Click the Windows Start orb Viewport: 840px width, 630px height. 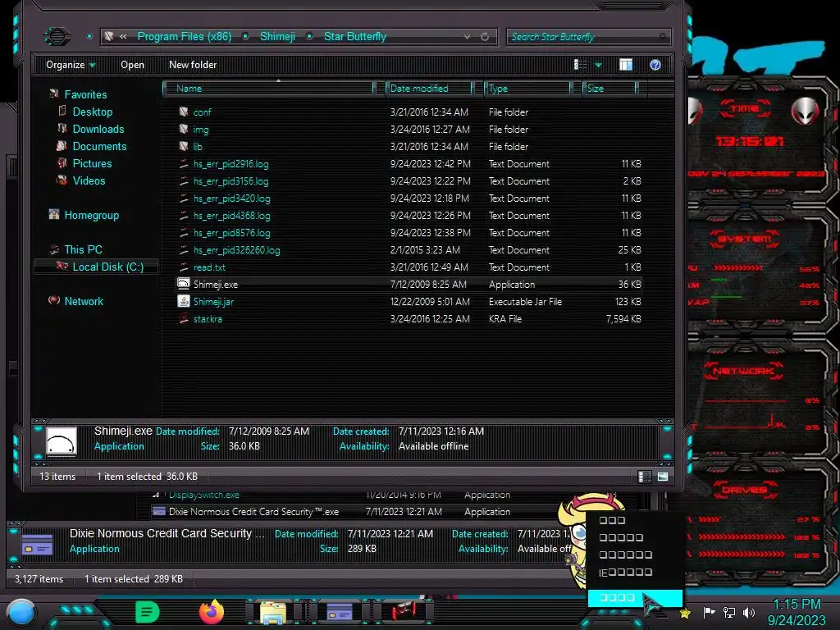coord(21,613)
